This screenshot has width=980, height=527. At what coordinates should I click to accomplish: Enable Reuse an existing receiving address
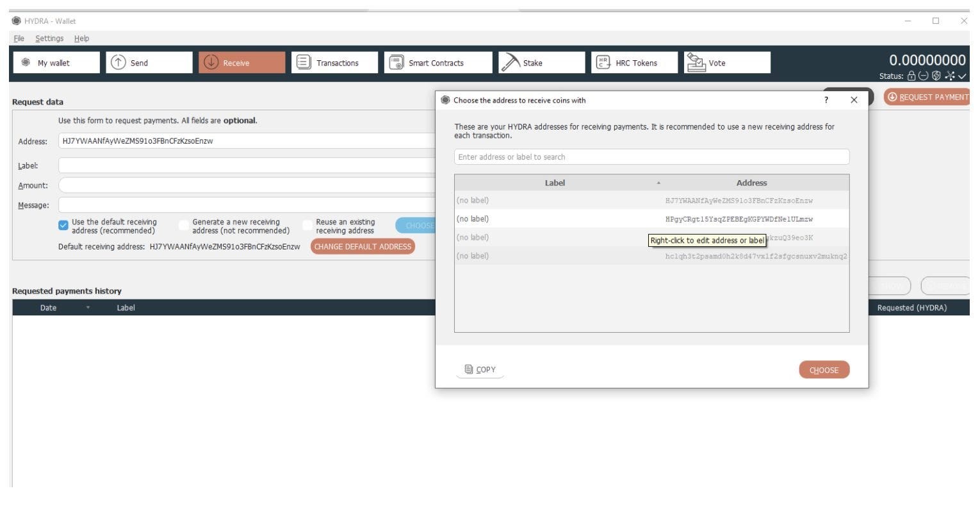click(x=307, y=225)
